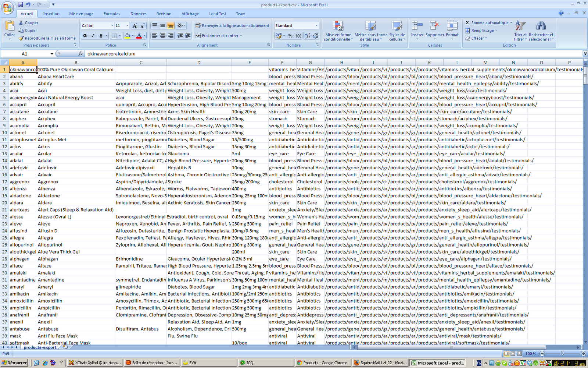Expand the Fusionner et centrer dropdown arrow

[241, 36]
